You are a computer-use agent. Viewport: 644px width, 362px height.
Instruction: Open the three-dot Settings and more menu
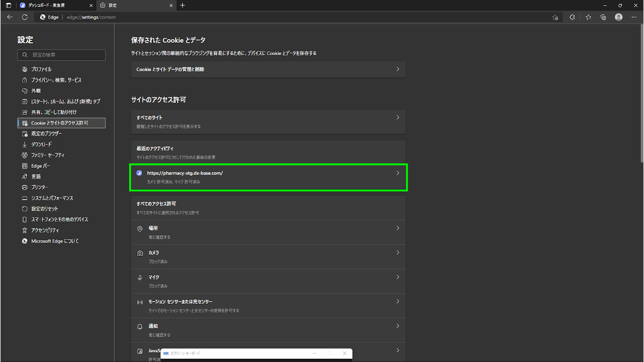tap(634, 17)
